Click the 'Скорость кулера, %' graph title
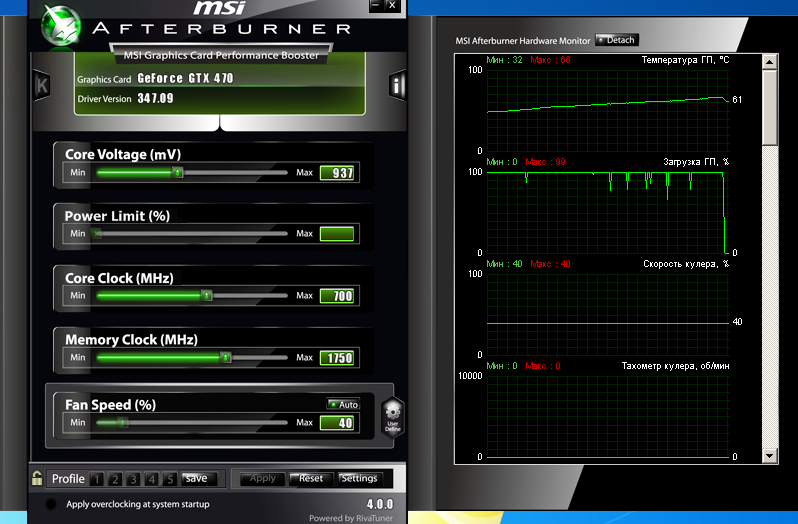The width and height of the screenshot is (798, 524). (686, 264)
